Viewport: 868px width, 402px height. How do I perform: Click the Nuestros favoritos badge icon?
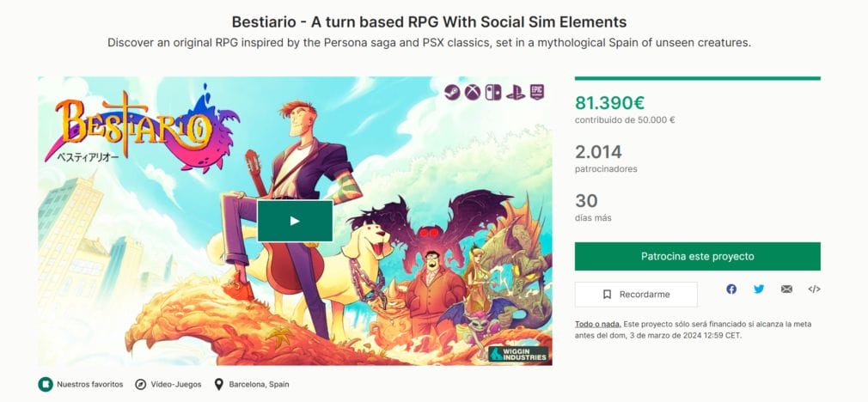click(46, 384)
